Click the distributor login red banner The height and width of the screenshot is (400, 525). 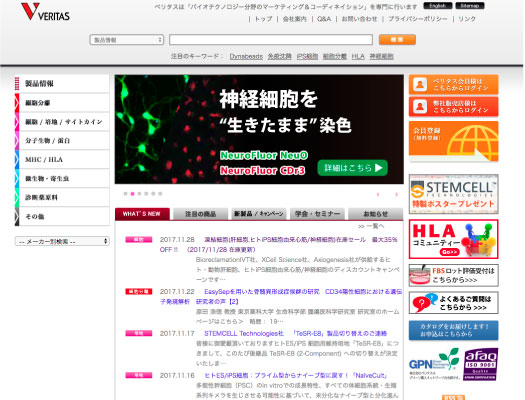[453, 106]
